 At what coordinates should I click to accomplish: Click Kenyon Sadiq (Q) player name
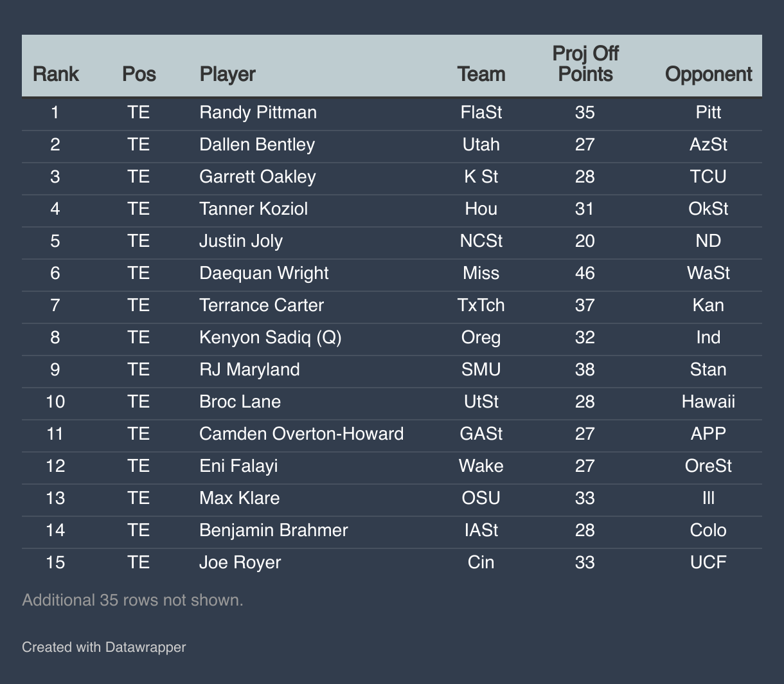[x=271, y=337]
